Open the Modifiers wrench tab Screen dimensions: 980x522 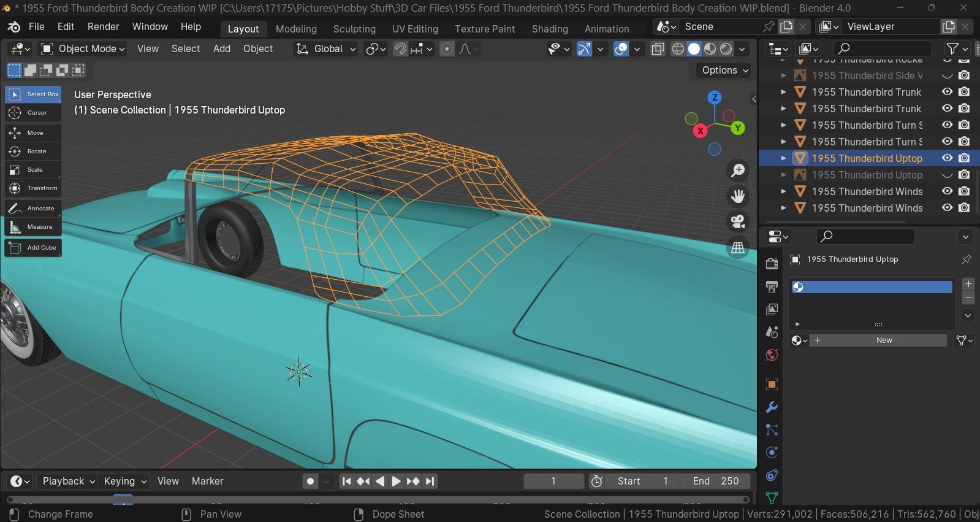[x=772, y=407]
